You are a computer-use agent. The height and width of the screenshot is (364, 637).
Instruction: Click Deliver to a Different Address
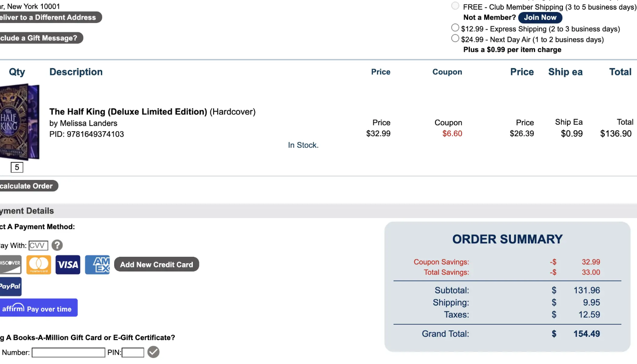click(x=50, y=17)
